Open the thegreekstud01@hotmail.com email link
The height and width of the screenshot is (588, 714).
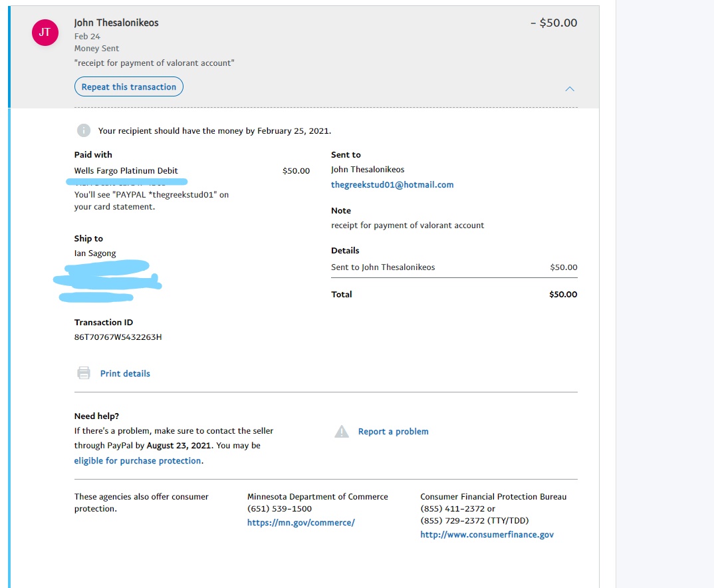(x=392, y=184)
